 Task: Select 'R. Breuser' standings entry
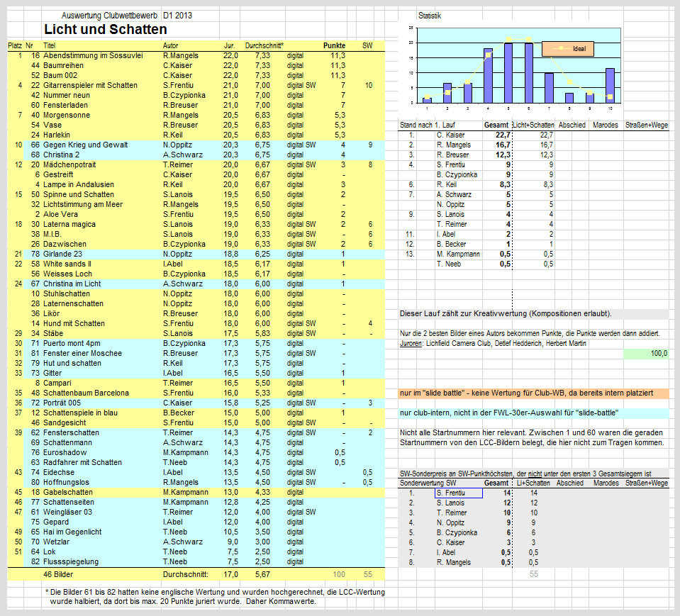click(452, 155)
